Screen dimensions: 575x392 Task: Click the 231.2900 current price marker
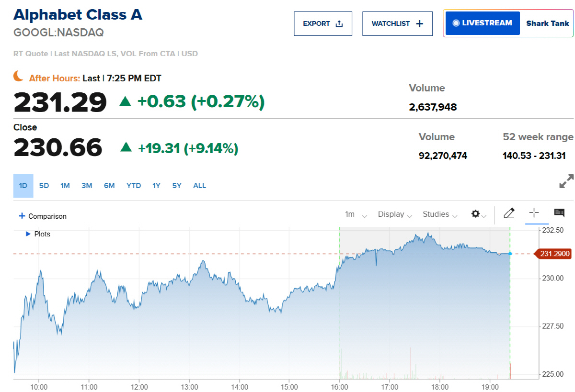(555, 254)
